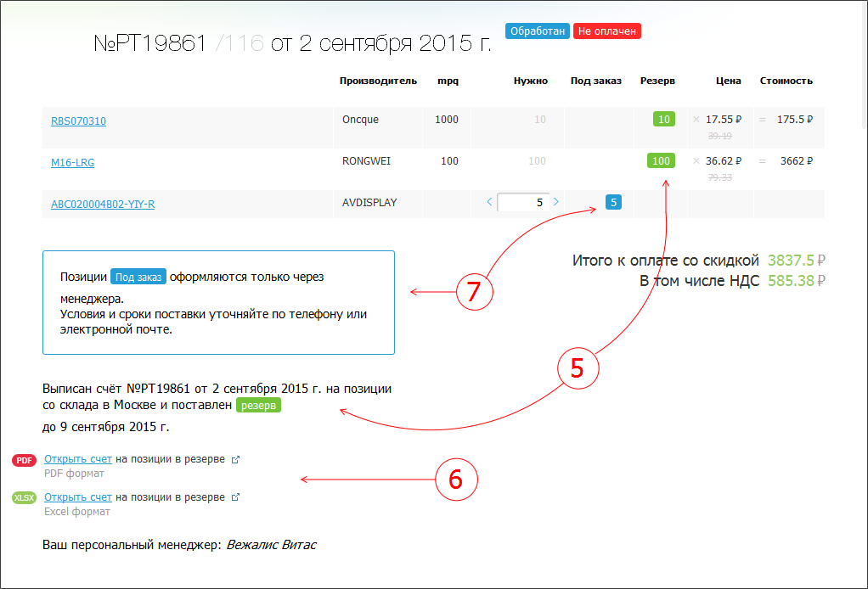Open the invoice in Excel format
The image size is (868, 589).
[78, 497]
